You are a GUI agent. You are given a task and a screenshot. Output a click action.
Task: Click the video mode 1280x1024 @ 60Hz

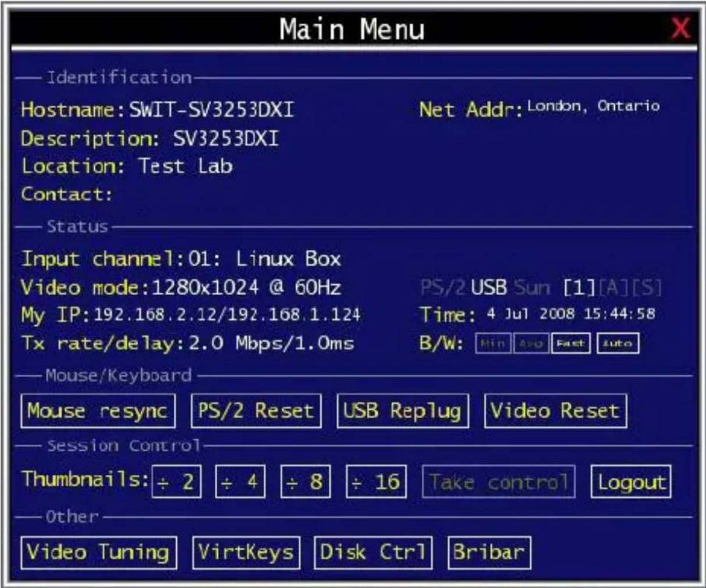[x=246, y=287]
